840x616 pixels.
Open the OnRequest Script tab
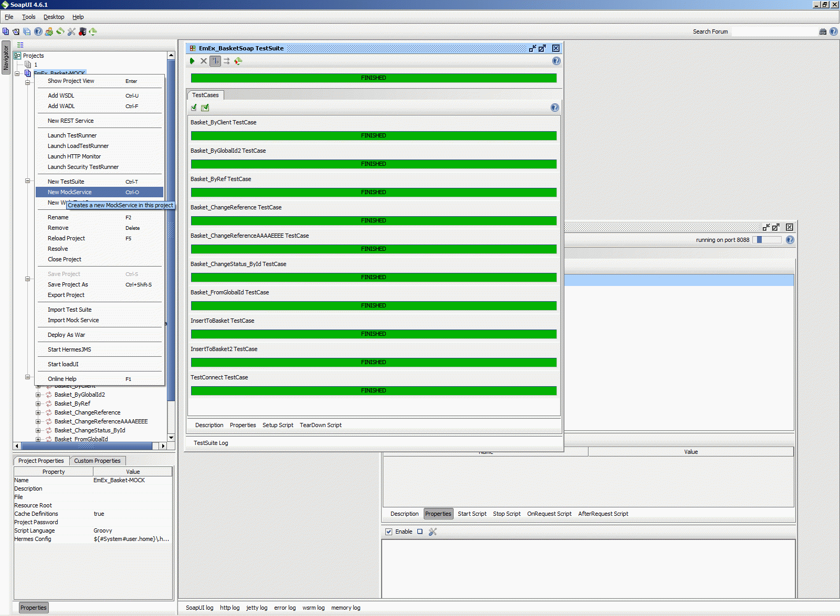point(549,514)
